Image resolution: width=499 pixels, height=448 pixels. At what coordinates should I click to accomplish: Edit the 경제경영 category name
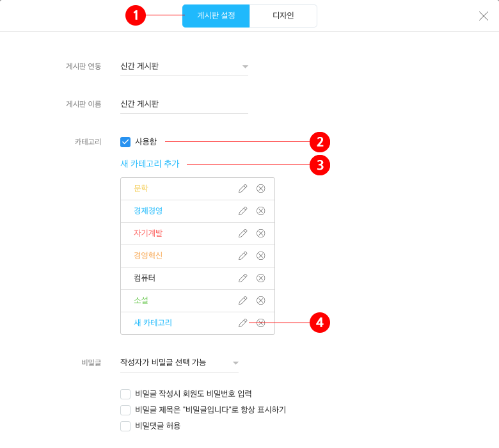pos(243,211)
